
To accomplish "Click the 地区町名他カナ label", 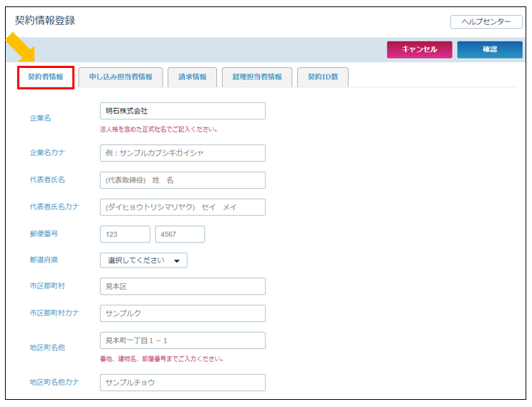I will [x=54, y=382].
